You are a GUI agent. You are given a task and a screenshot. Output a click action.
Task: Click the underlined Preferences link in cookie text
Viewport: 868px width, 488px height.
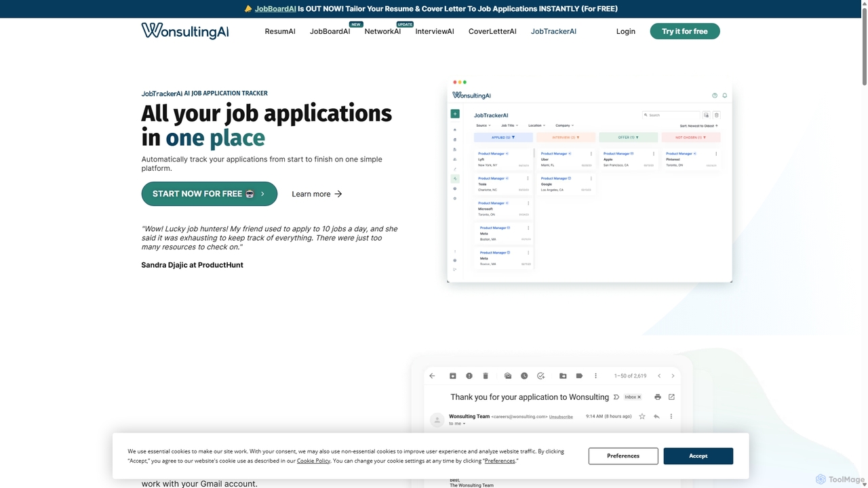pos(500,461)
